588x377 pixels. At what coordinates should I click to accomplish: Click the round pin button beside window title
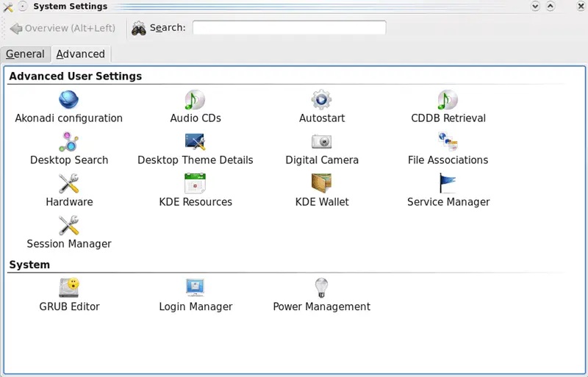tap(23, 7)
